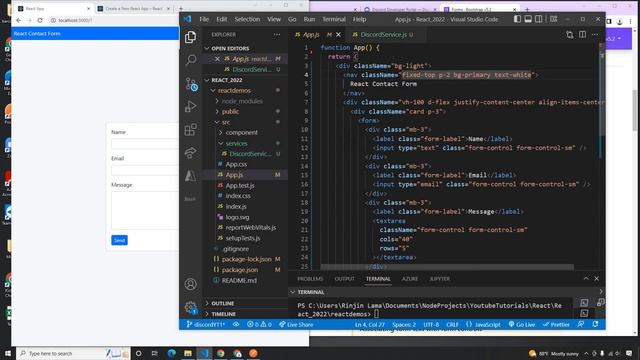Open customize layout icon in title bar
This screenshot has height=360, width=640.
click(x=553, y=19)
